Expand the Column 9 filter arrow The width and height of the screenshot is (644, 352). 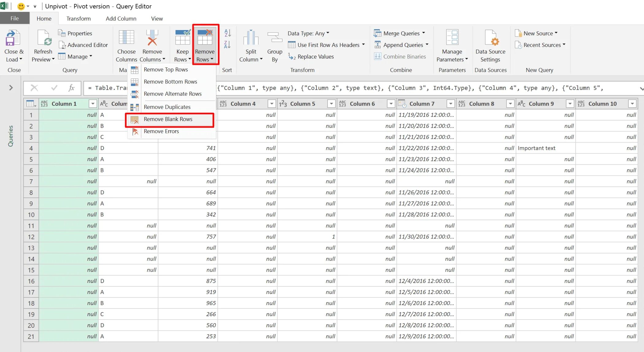(570, 104)
